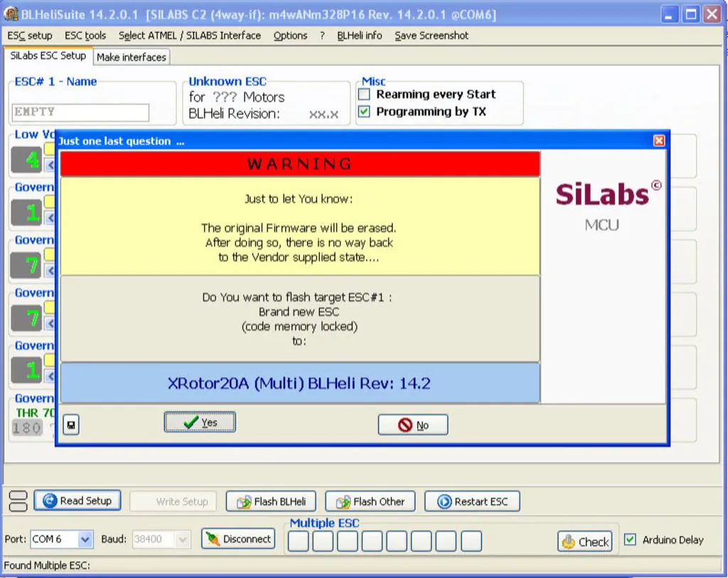The width and height of the screenshot is (728, 578).
Task: Click Restart ESC button
Action: click(472, 501)
